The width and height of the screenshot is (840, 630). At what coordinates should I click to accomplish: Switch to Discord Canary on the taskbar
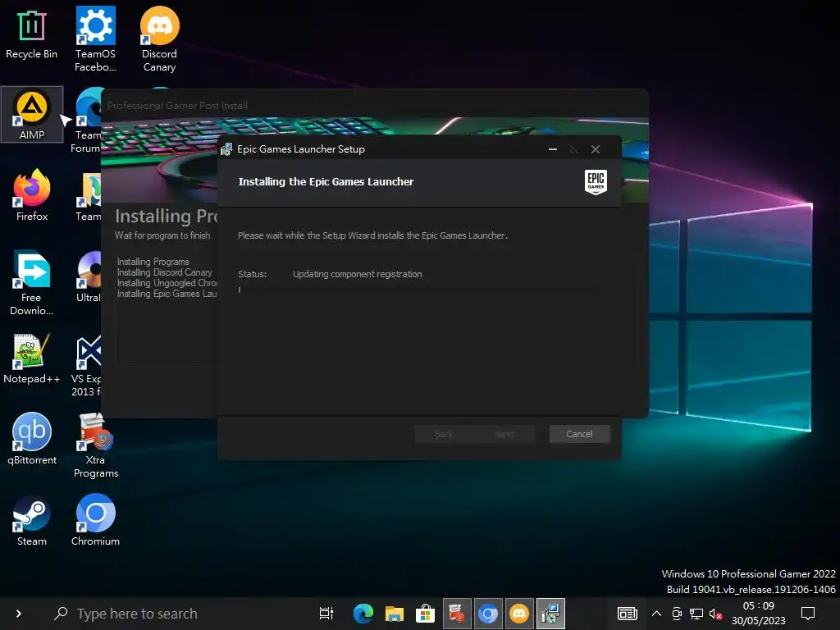(519, 614)
